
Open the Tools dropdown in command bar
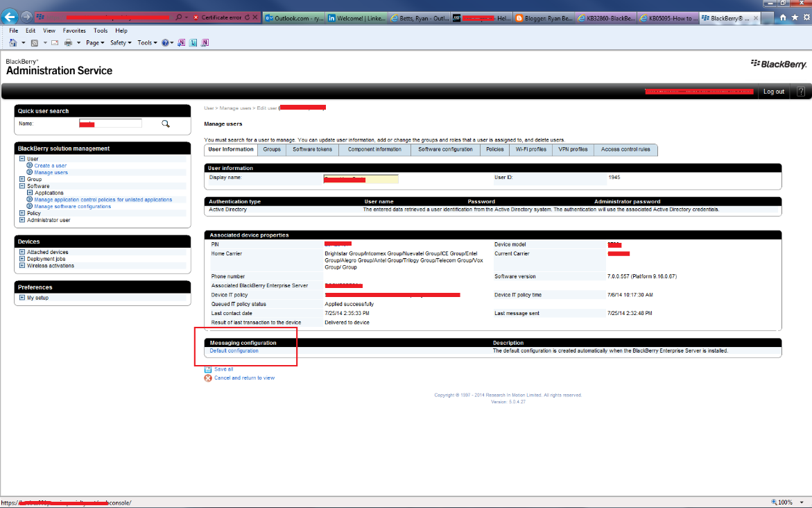[x=148, y=42]
